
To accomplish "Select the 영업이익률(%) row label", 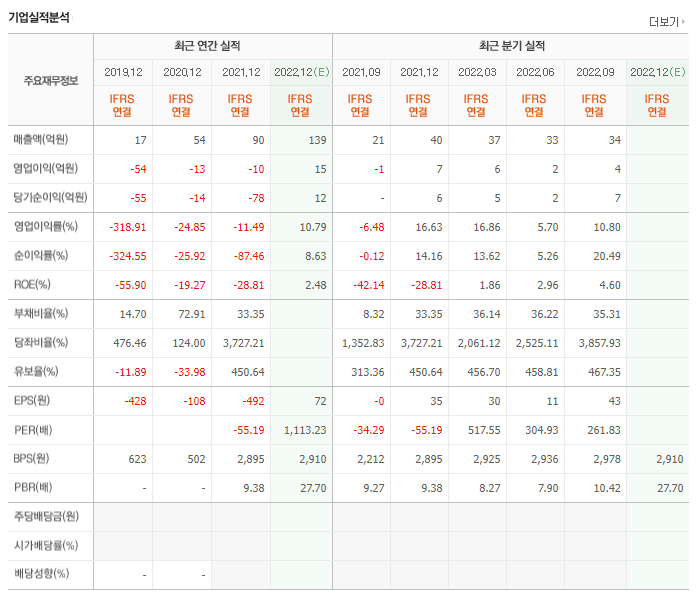I will click(46, 227).
